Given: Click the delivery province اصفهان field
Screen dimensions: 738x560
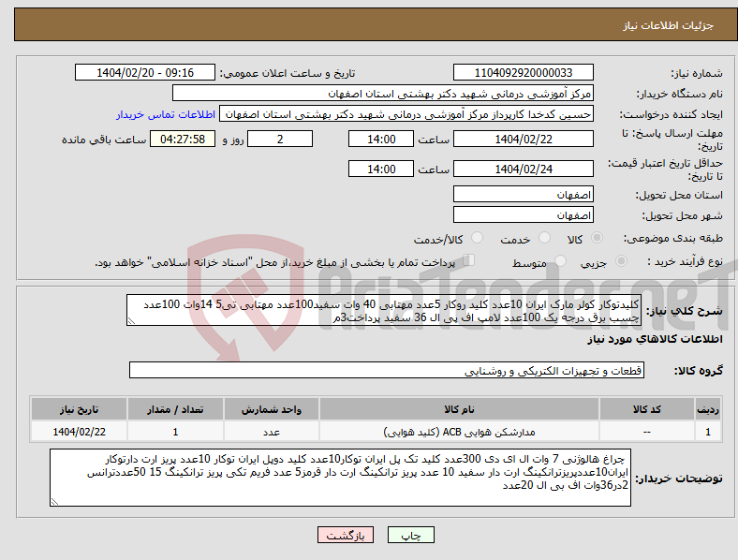Looking at the screenshot, I should click(x=524, y=194).
